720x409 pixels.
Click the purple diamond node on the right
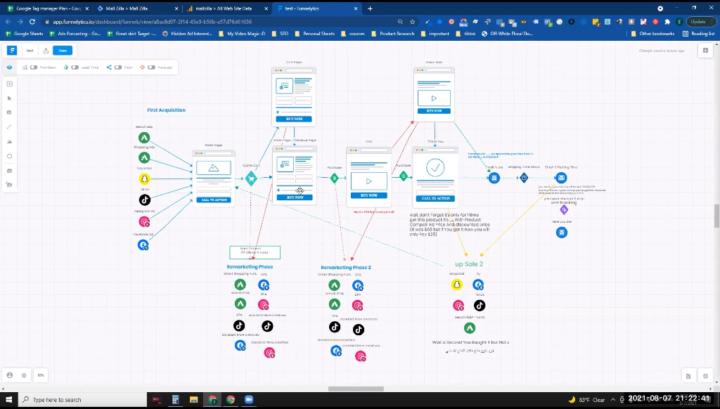pos(564,210)
